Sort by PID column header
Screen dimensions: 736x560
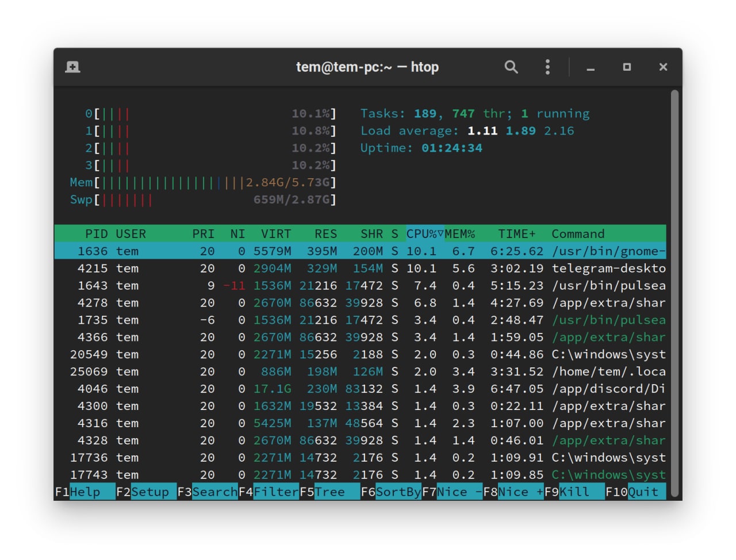tap(96, 234)
